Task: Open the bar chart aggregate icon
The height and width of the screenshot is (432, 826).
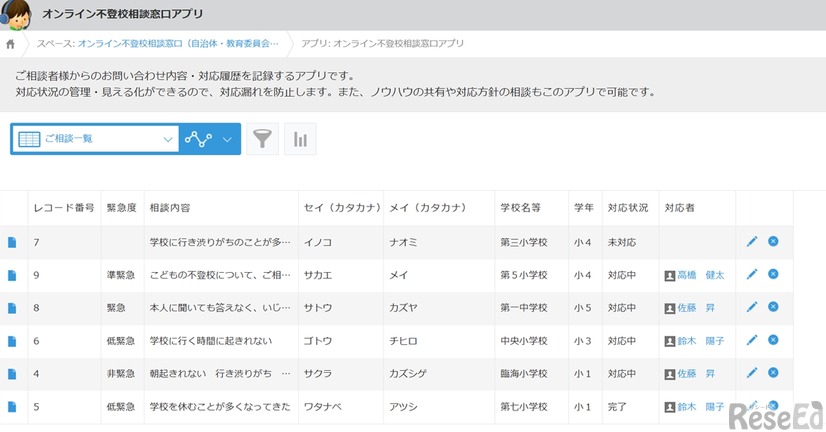Action: pos(300,139)
